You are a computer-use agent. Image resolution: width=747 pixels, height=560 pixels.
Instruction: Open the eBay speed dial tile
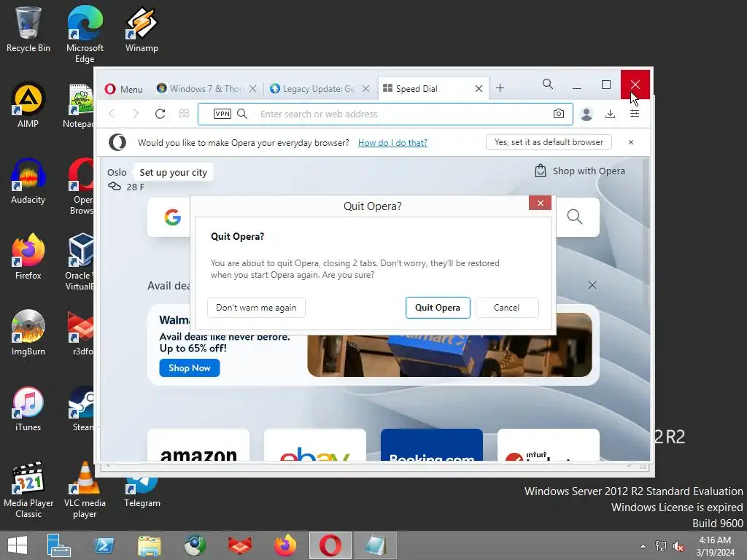click(x=315, y=446)
